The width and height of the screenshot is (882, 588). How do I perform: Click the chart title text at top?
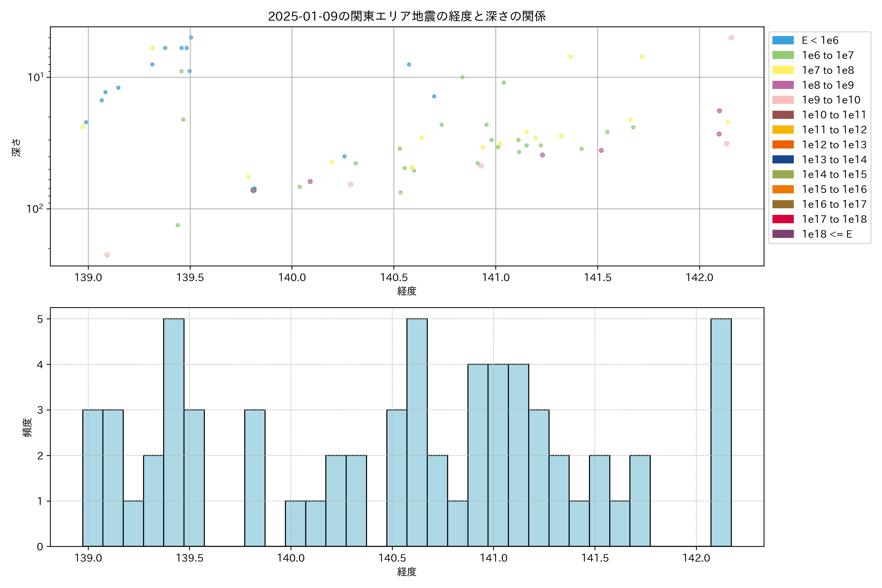click(406, 16)
